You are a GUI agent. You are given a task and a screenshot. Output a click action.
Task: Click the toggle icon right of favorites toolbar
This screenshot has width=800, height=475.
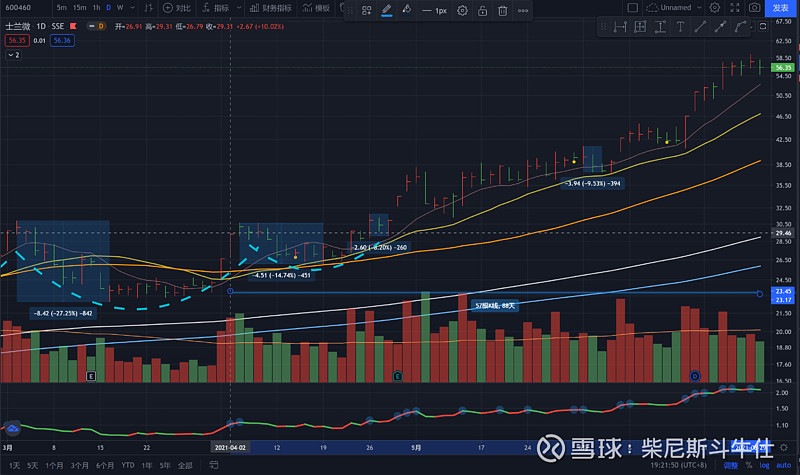[x=763, y=27]
